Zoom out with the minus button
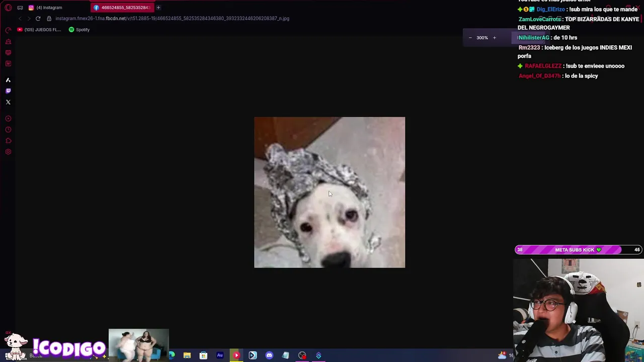Viewport: 644px width, 362px height. 470,38
